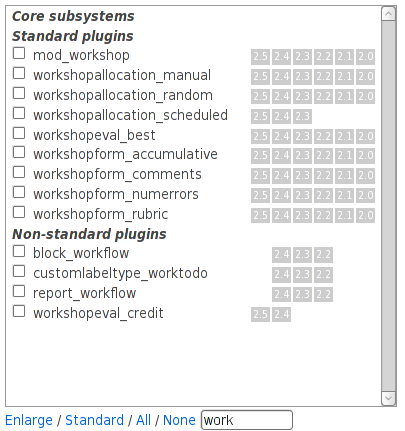
Task: Focus the search field containing 'work'
Action: 247,420
